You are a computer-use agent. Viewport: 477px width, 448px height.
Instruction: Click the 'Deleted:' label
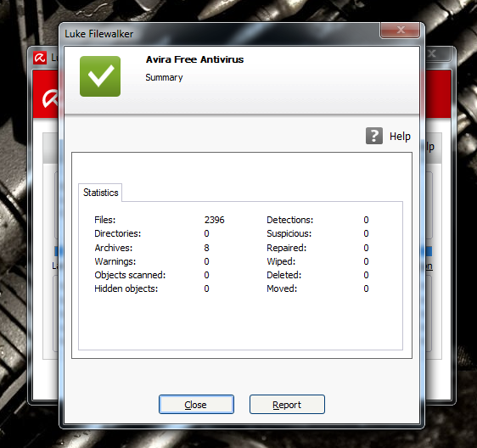tap(283, 275)
